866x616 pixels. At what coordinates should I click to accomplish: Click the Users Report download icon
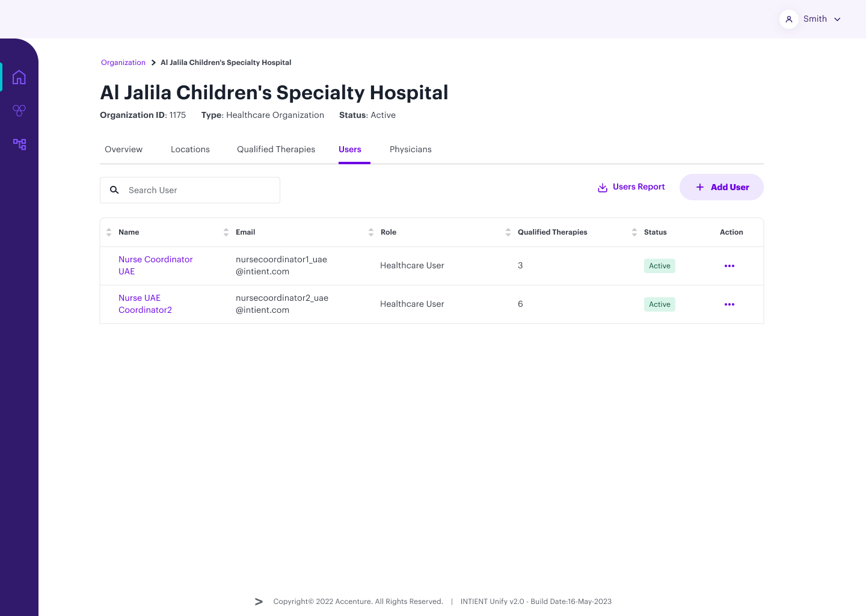pyautogui.click(x=602, y=188)
